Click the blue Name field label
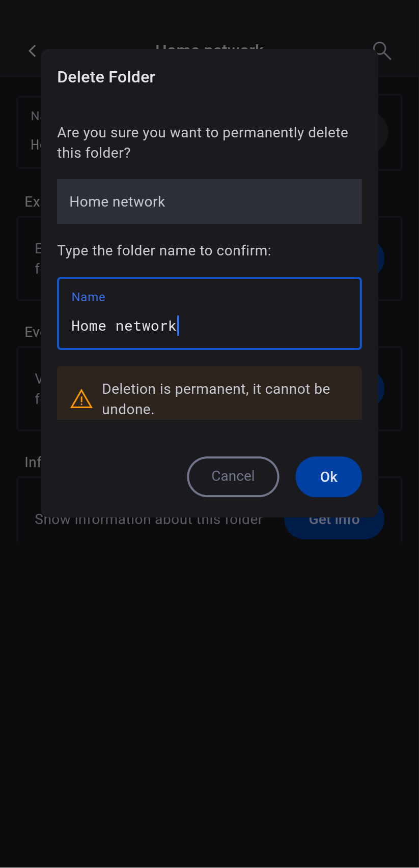 click(89, 297)
